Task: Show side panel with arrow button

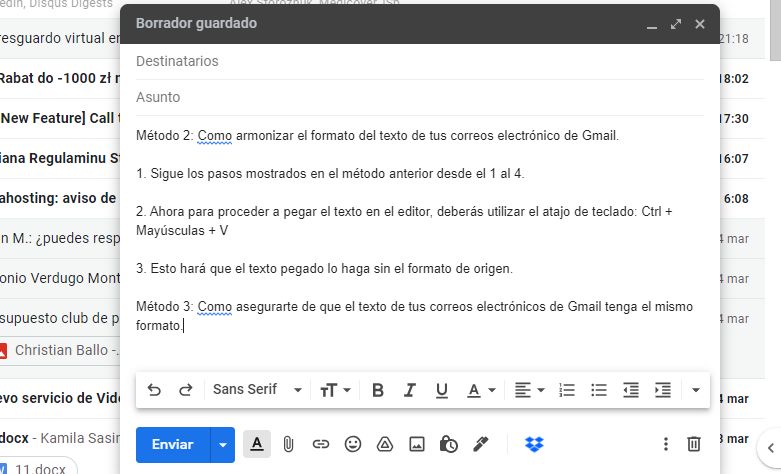Action: (x=770, y=448)
